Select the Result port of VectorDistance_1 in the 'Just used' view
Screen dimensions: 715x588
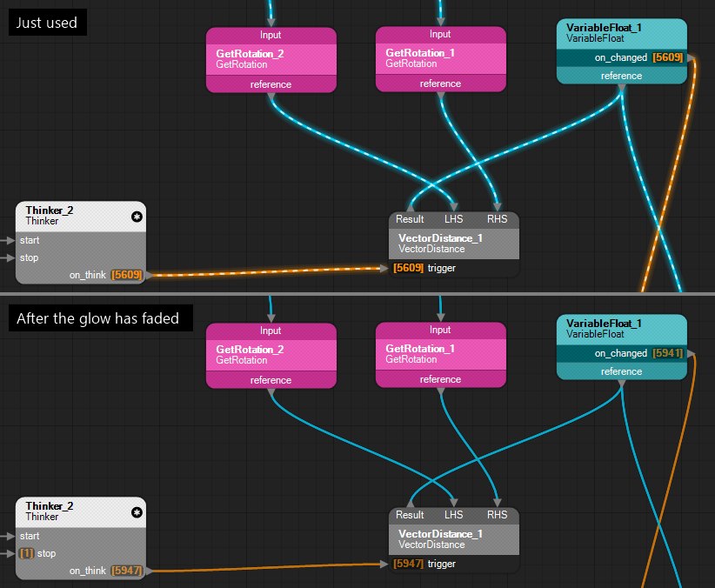410,219
